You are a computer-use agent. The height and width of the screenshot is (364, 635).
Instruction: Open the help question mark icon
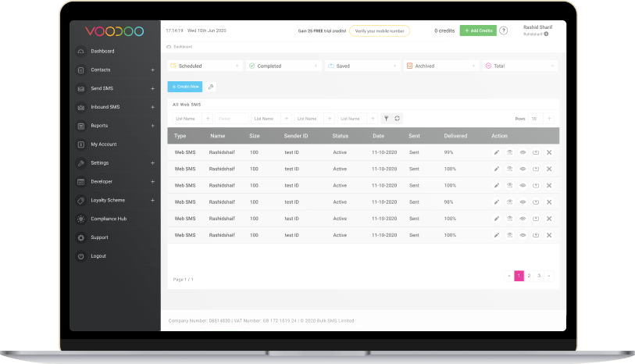click(503, 30)
